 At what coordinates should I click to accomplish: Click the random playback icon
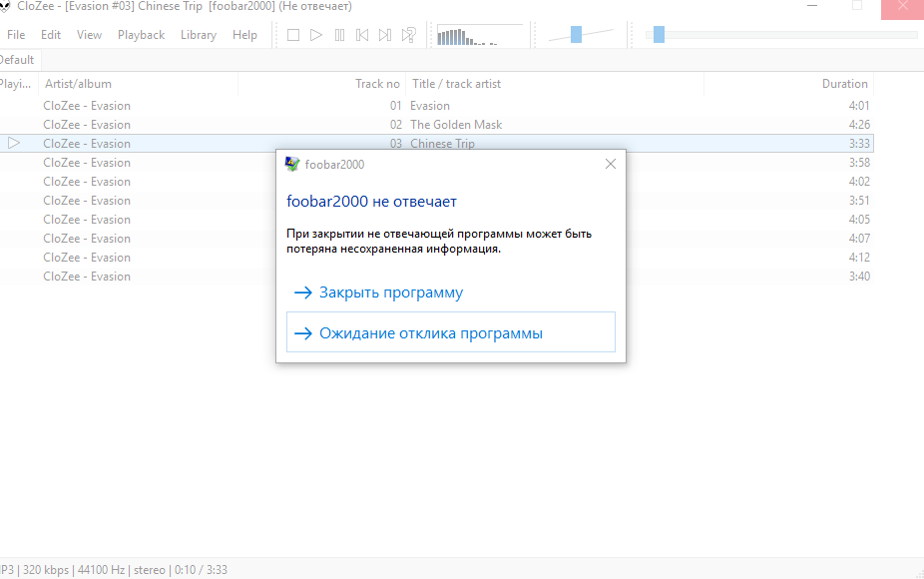click(x=408, y=35)
